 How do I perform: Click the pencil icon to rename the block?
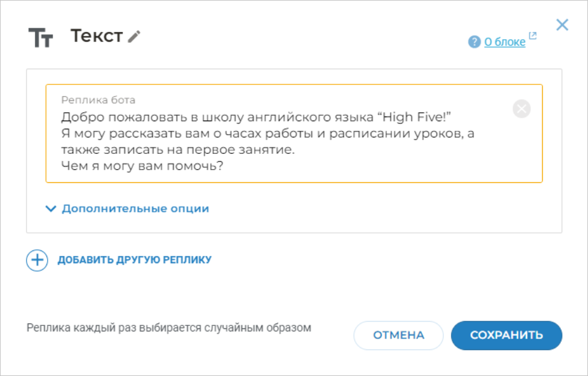tap(133, 36)
